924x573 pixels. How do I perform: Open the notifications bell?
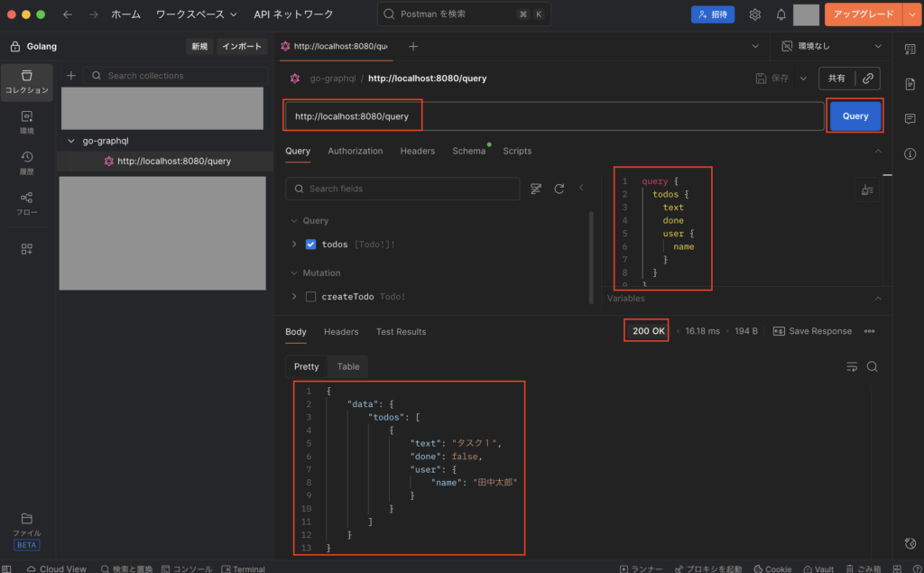tap(781, 14)
